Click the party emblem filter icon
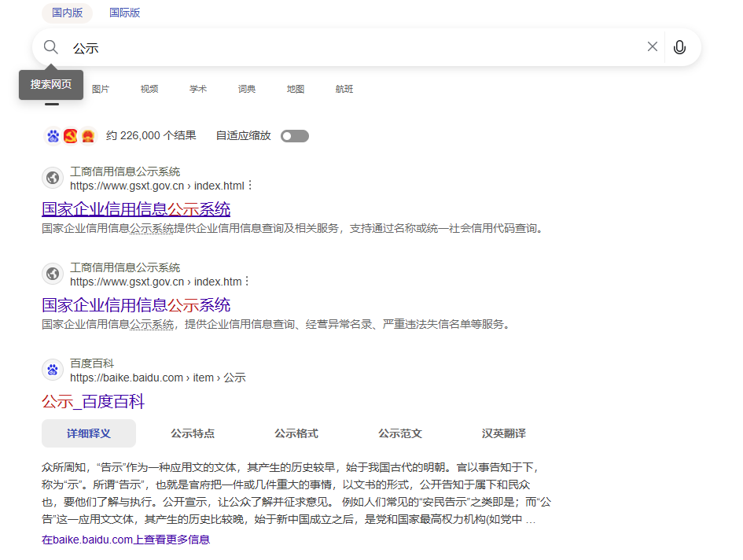This screenshot has height=560, width=743. [x=71, y=136]
